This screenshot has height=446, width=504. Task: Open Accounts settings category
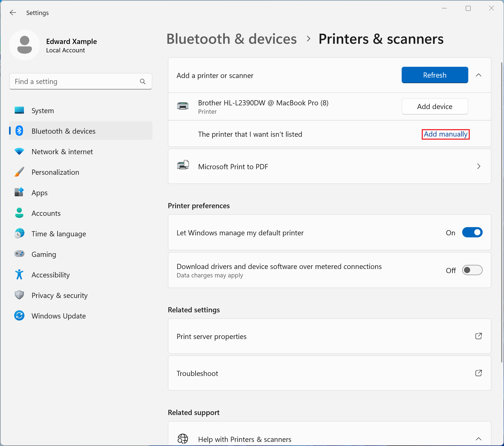pyautogui.click(x=81, y=213)
